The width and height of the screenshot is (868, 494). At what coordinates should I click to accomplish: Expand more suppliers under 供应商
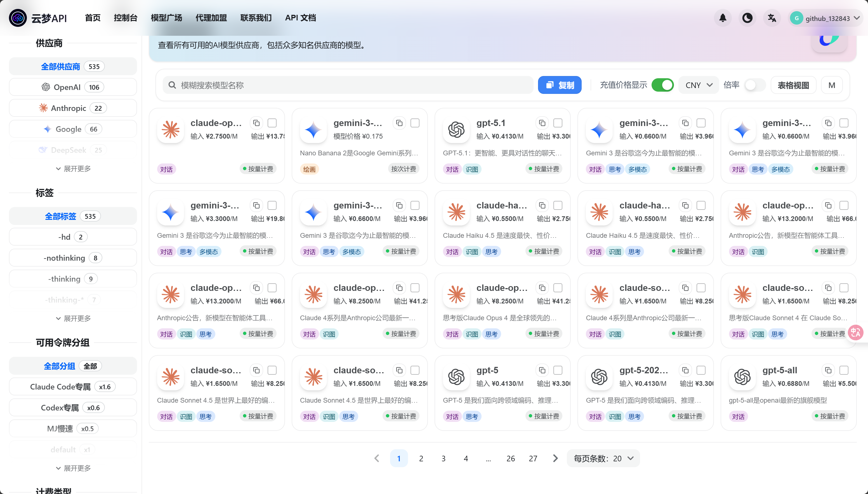[73, 169]
